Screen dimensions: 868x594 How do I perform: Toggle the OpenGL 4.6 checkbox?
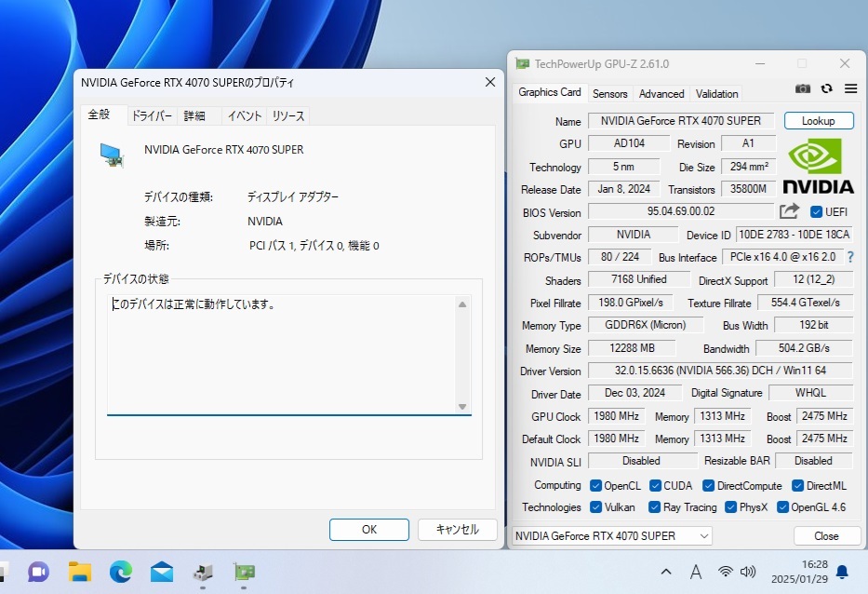point(782,507)
